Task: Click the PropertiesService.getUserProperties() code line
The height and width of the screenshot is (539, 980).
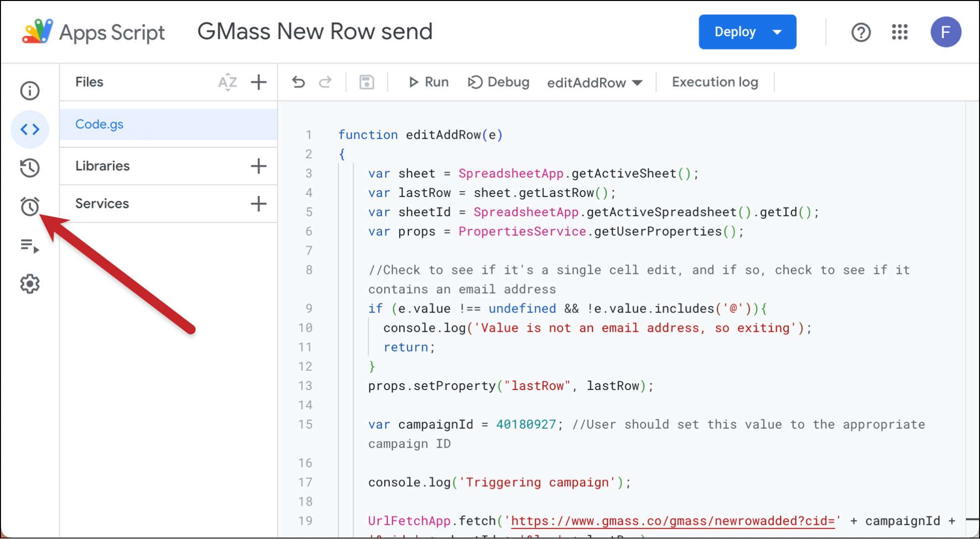Action: tap(556, 232)
